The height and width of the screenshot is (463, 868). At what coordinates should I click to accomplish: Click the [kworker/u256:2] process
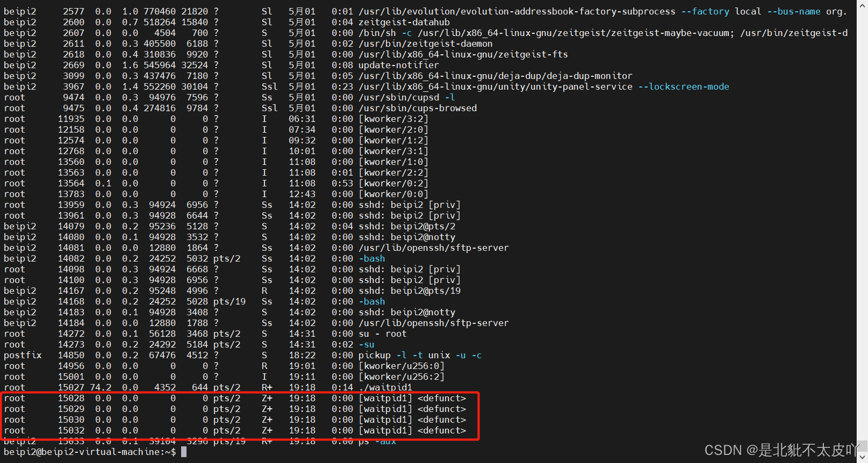(401, 377)
